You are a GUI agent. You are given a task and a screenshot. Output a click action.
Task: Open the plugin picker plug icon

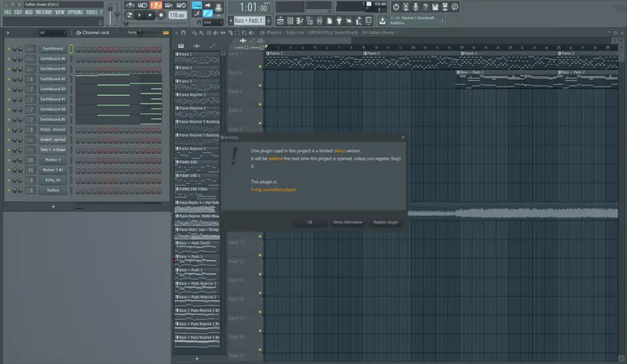pyautogui.click(x=339, y=21)
